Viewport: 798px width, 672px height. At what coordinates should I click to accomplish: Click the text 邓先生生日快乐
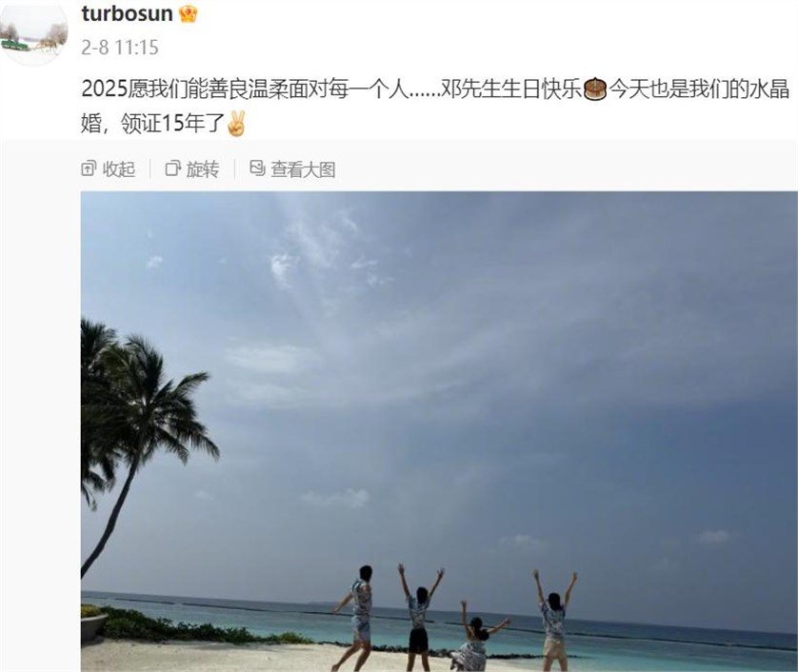[x=510, y=89]
